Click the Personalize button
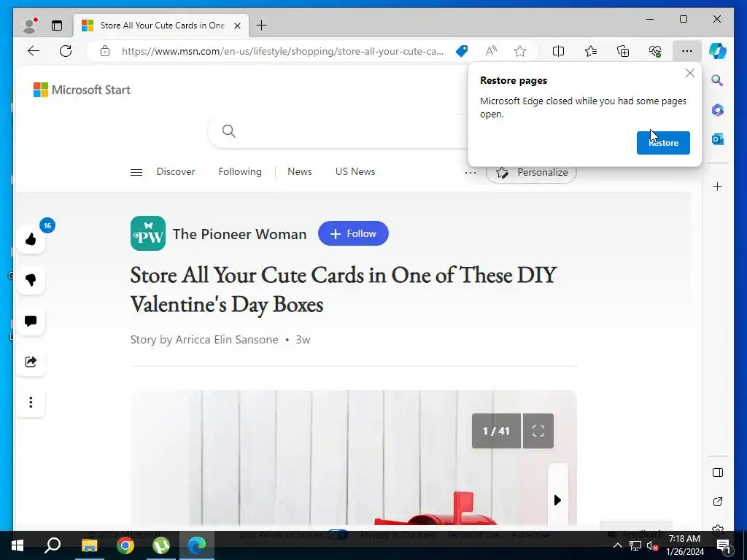This screenshot has width=747, height=560. (532, 172)
